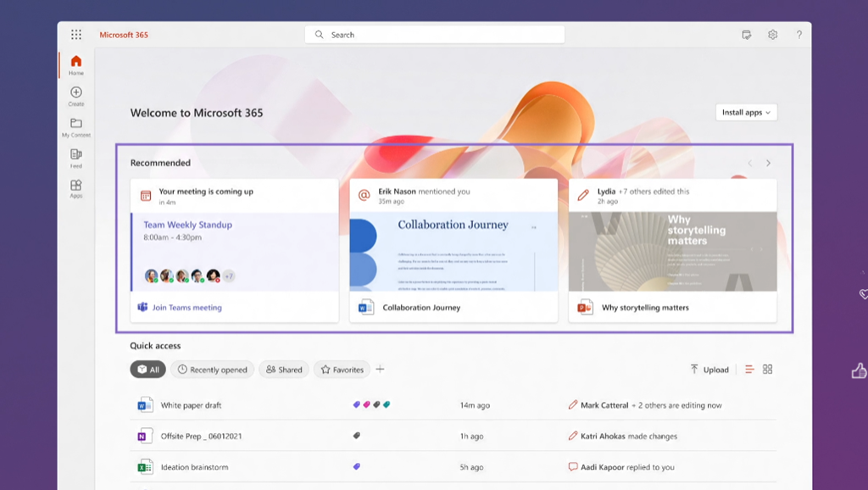Open the Feed icon in sidebar

[76, 155]
